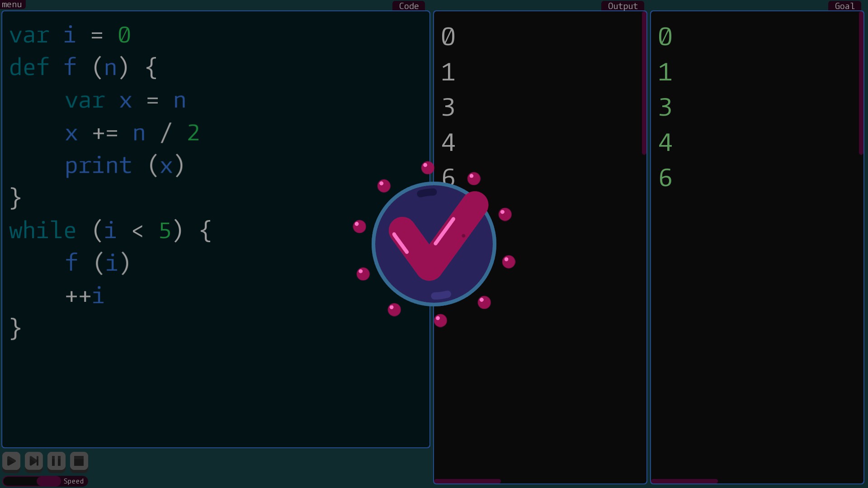
Task: Open the menu in top-left corner
Action: pyautogui.click(x=12, y=5)
